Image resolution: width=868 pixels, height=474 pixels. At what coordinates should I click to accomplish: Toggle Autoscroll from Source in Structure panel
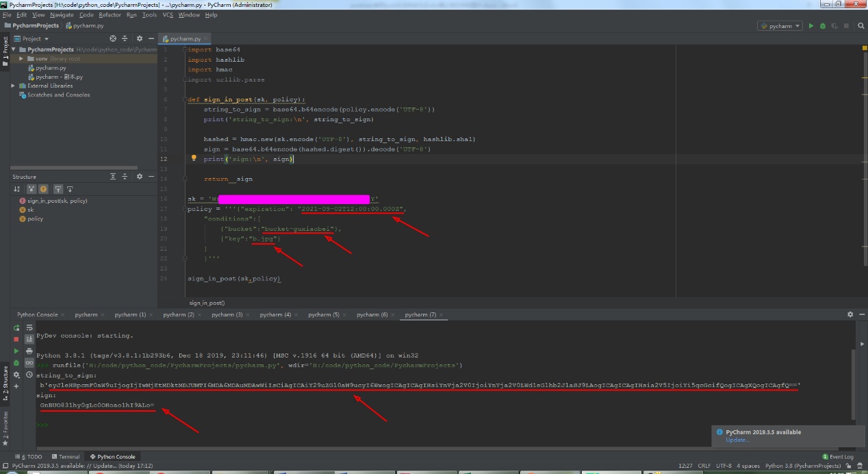70,189
